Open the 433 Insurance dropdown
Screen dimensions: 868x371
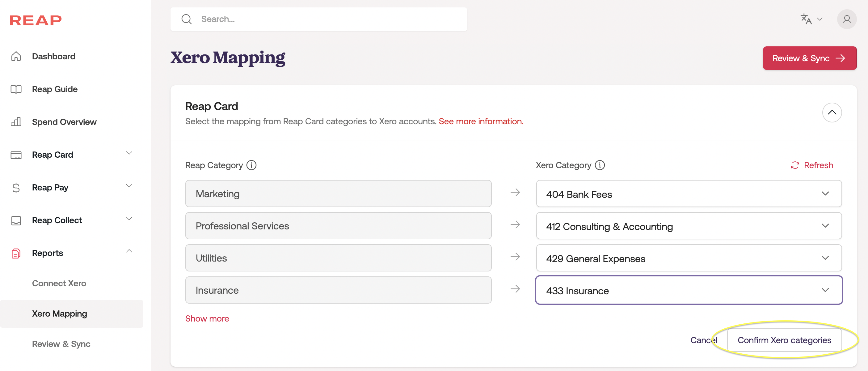689,290
